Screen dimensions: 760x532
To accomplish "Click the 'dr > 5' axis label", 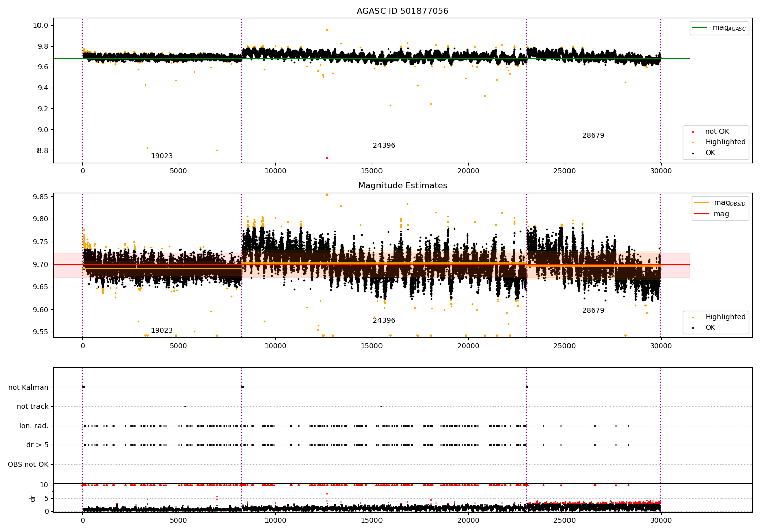I will (x=37, y=445).
